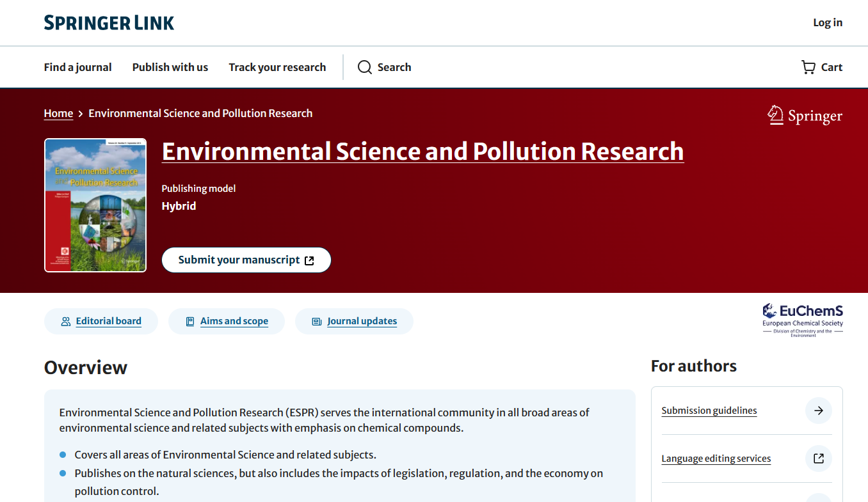The image size is (868, 502).
Task: Click bullet 'Covers all areas of Environmental Science'
Action: point(225,455)
